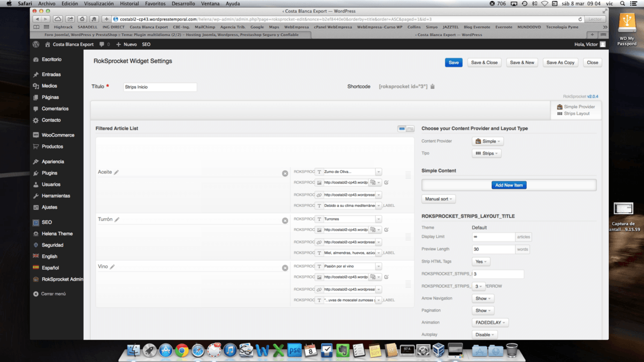Open the Strip HTML Tags Yes dropdown
644x362 pixels.
(x=481, y=261)
